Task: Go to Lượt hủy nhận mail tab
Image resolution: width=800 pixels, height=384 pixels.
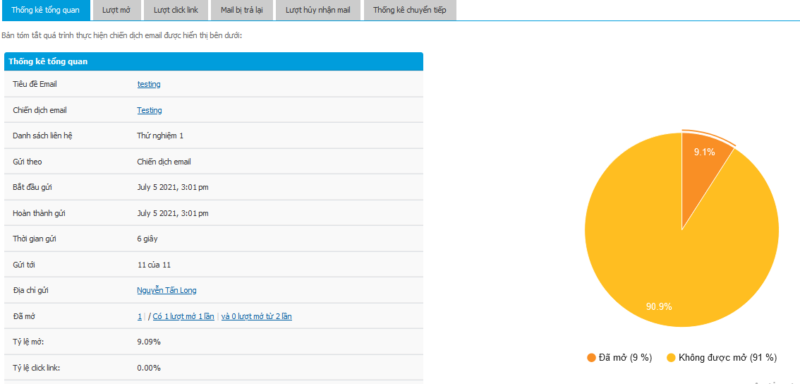Action: [x=318, y=10]
